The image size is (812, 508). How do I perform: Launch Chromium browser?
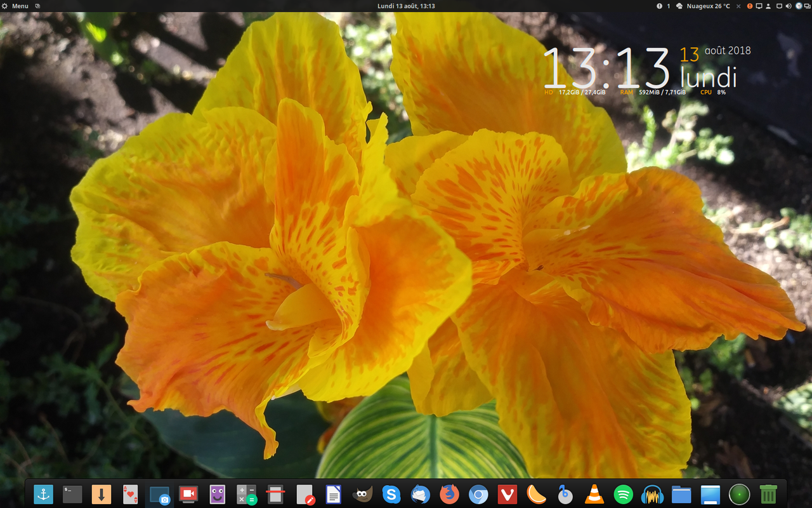pyautogui.click(x=478, y=494)
